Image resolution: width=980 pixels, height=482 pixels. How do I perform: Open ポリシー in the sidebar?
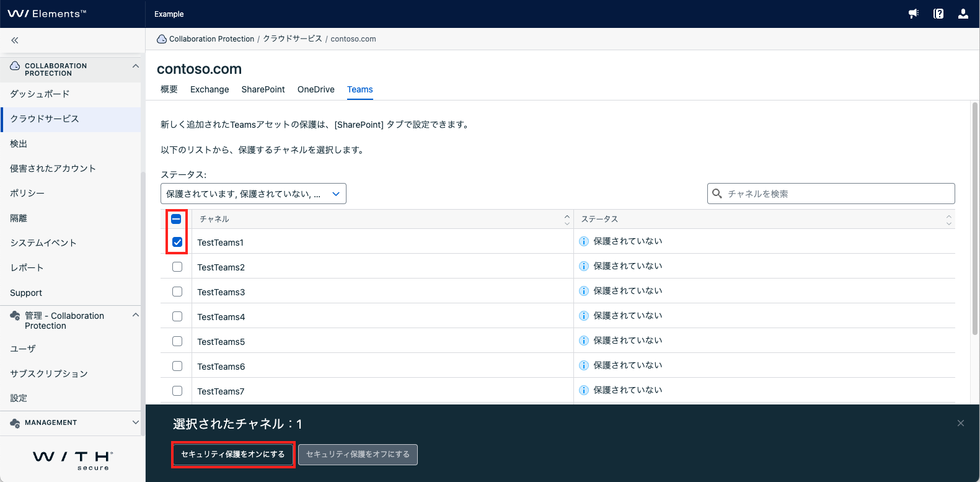pyautogui.click(x=71, y=194)
